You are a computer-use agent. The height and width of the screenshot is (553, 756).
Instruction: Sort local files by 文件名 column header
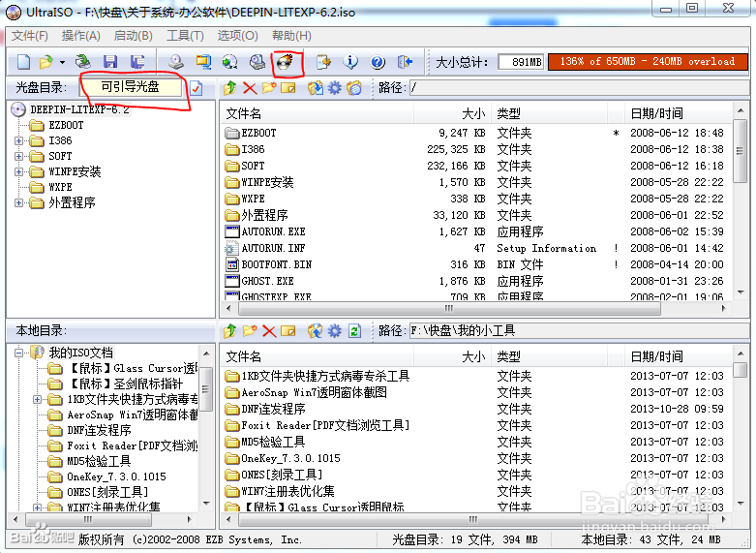coord(318,357)
